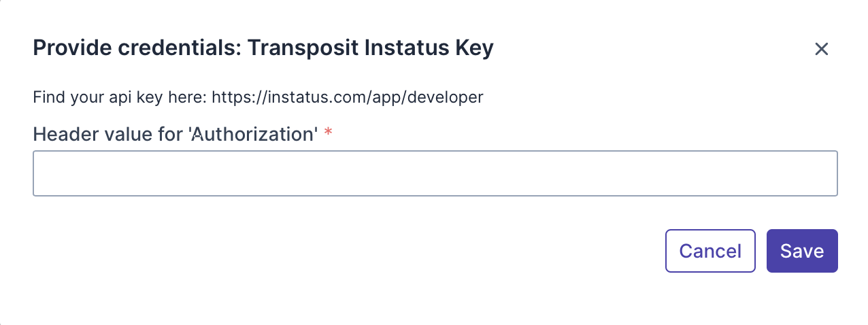Image resolution: width=868 pixels, height=325 pixels.
Task: Click the "Header value for 'Authorization'" label
Action: tap(176, 134)
